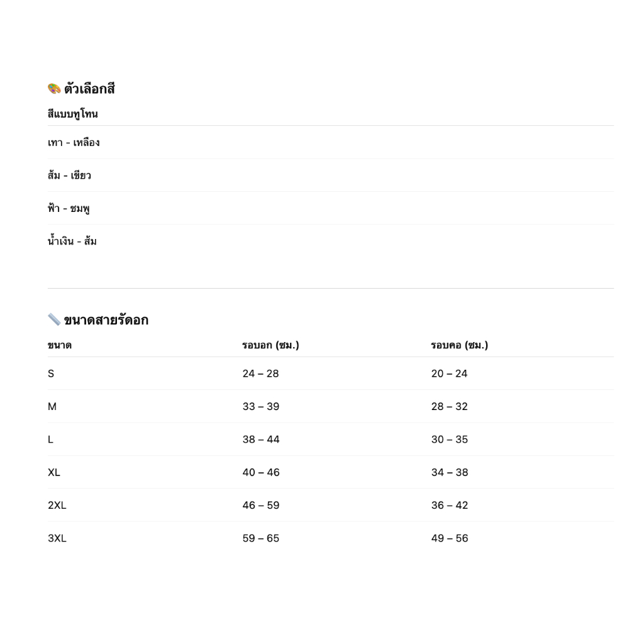Select the เทา - เหลือง color option
The width and height of the screenshot is (644, 644).
(x=74, y=143)
